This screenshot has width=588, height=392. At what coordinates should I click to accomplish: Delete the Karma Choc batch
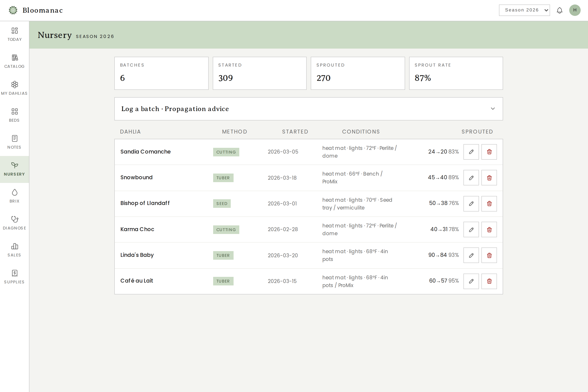489,229
